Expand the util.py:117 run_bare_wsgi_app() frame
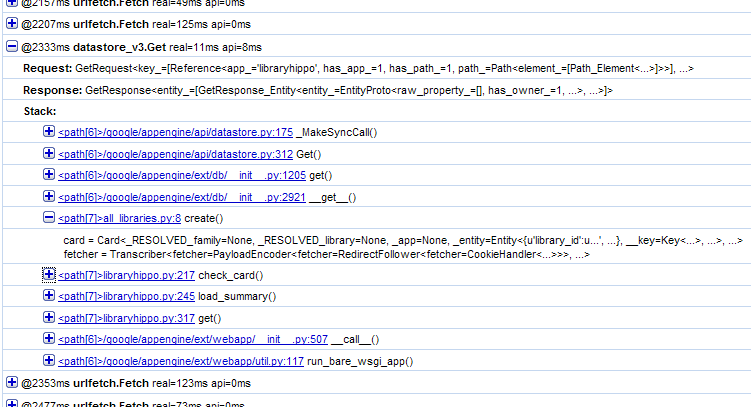The width and height of the screenshot is (751, 407). [x=49, y=360]
